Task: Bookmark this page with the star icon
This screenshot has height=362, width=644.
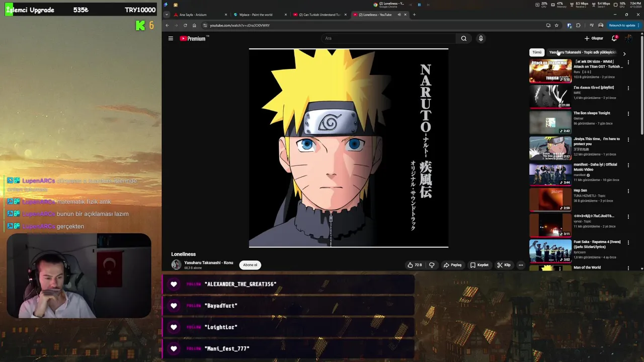Action: pos(556,25)
